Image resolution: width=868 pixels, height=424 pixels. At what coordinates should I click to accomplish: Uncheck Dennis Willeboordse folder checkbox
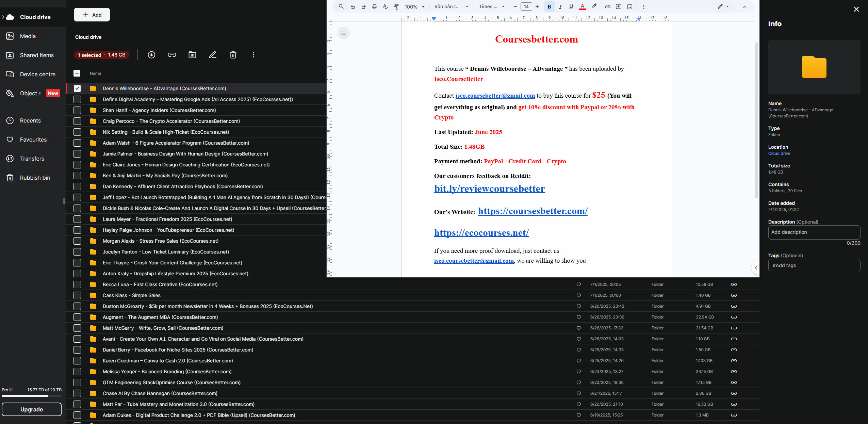77,88
